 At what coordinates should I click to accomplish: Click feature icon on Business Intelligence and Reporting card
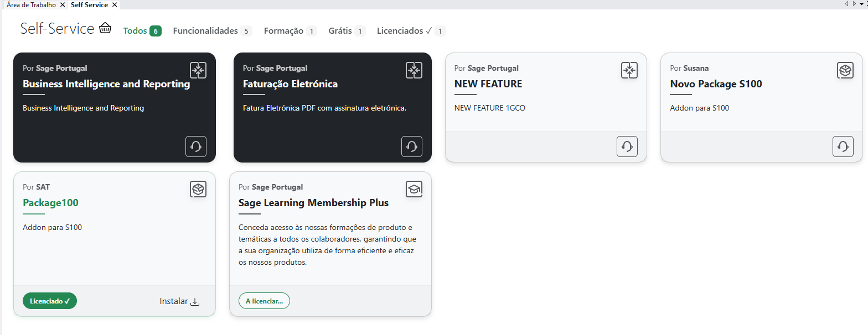tap(198, 70)
